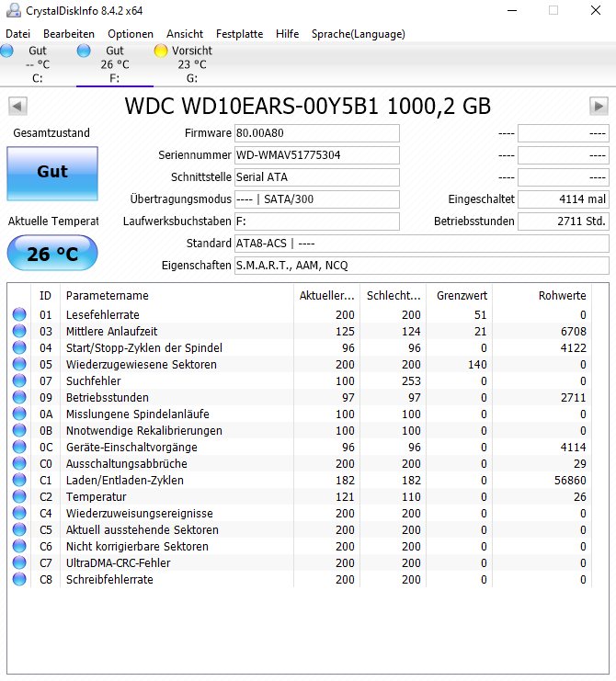Click the Grenzwert column header
The width and height of the screenshot is (616, 681).
[459, 296]
